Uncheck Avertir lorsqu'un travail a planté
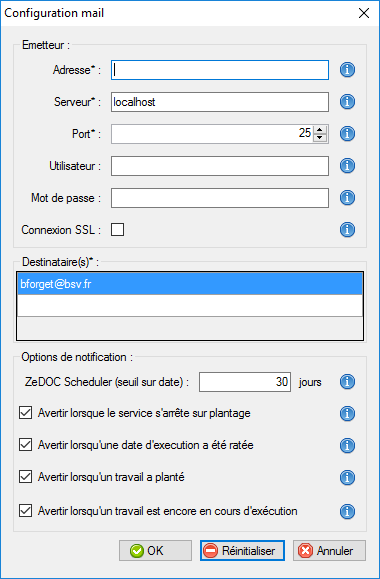 tap(25, 477)
